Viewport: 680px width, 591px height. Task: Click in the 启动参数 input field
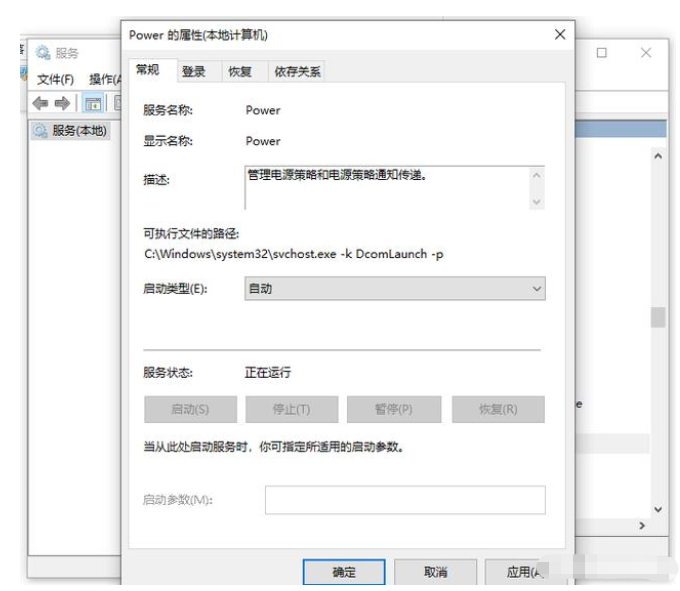pos(404,500)
